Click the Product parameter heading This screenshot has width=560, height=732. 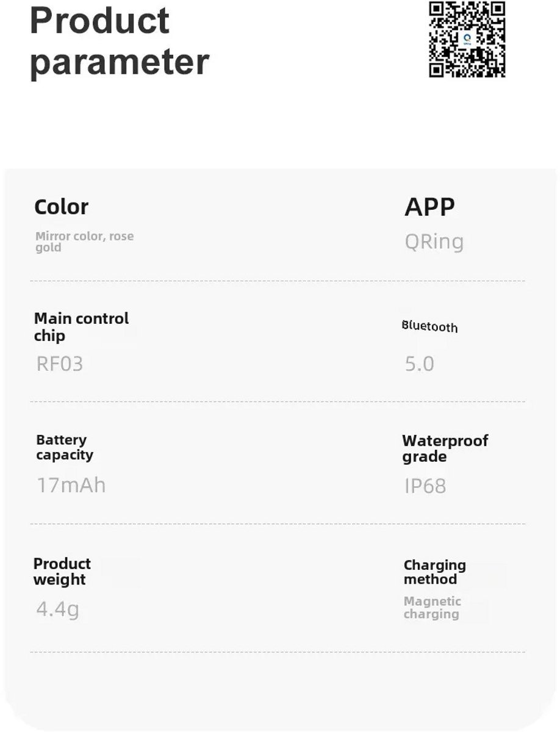tap(120, 41)
